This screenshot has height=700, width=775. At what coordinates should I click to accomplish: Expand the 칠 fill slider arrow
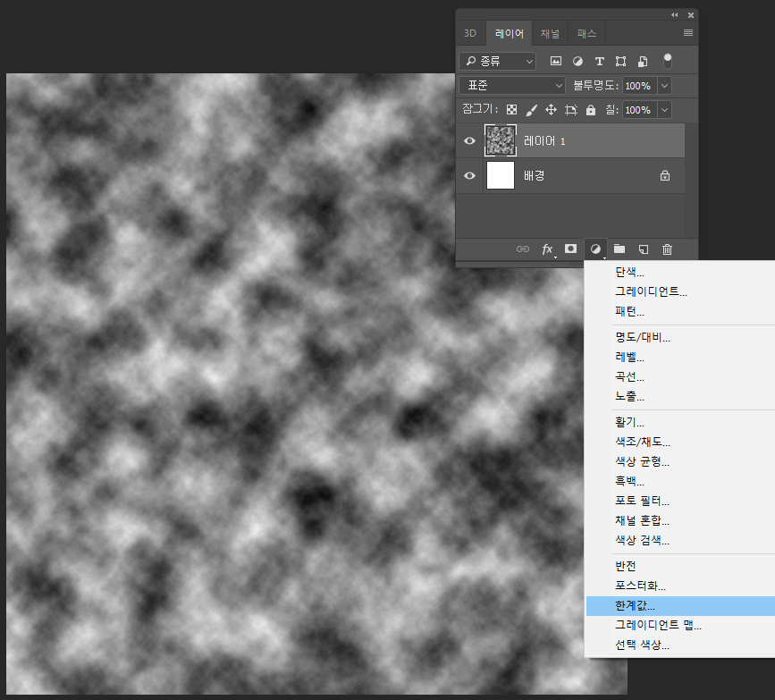[665, 110]
